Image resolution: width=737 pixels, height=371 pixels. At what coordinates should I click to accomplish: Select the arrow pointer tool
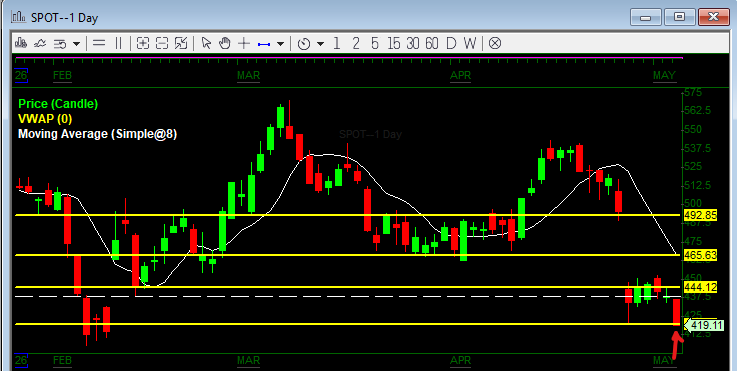pyautogui.click(x=206, y=44)
